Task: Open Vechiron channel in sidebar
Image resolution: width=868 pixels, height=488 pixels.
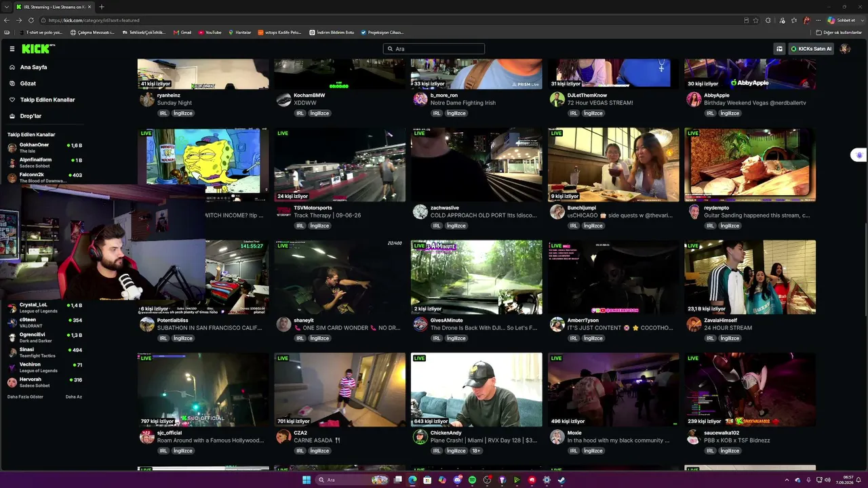Action: tap(45, 367)
